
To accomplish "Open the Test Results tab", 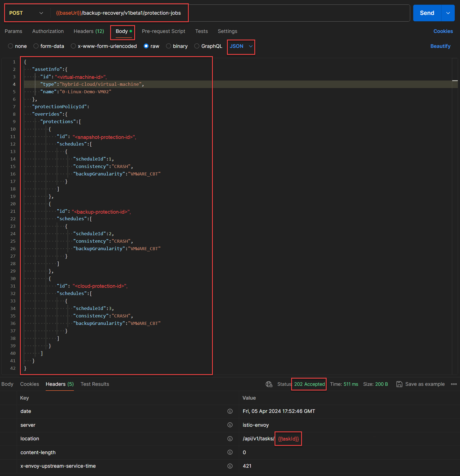I will pos(95,384).
